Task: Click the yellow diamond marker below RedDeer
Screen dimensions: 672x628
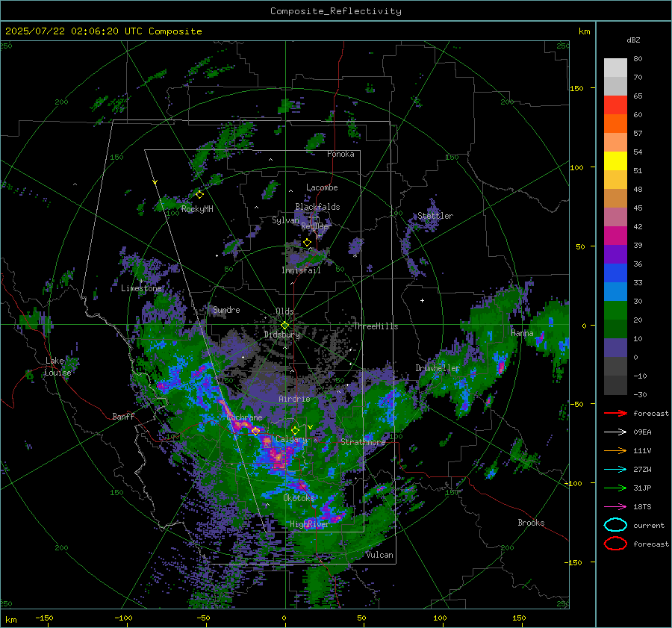Action: tap(308, 243)
